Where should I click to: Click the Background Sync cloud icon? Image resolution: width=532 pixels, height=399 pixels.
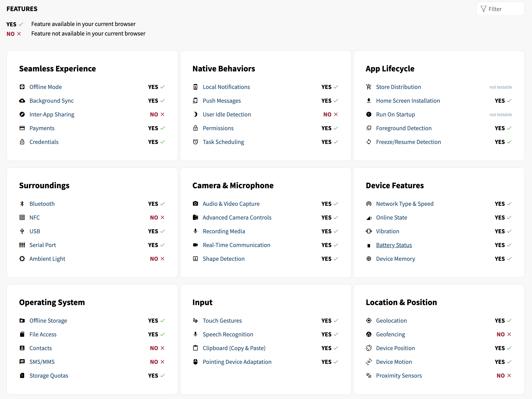[22, 101]
